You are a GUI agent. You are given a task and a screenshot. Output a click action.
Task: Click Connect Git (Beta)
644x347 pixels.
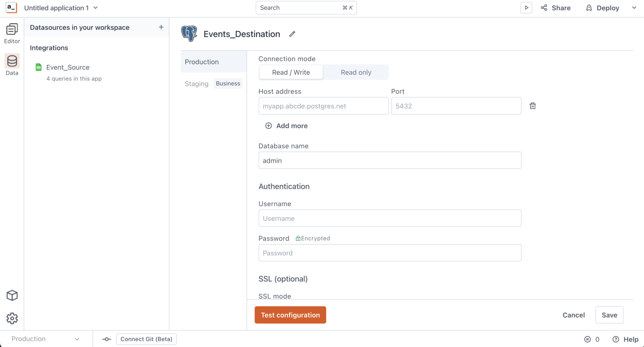146,339
